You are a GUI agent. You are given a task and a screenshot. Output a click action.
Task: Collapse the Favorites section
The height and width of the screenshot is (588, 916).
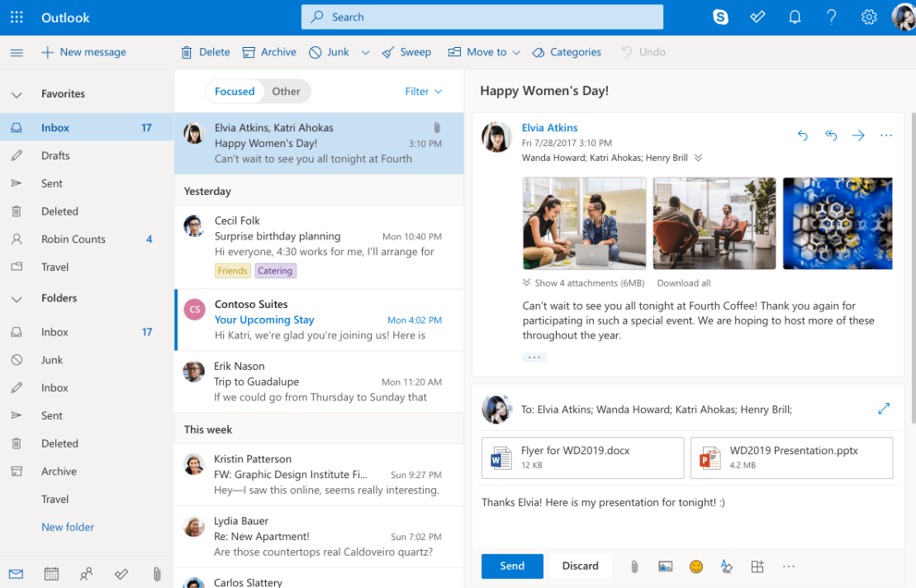[17, 95]
